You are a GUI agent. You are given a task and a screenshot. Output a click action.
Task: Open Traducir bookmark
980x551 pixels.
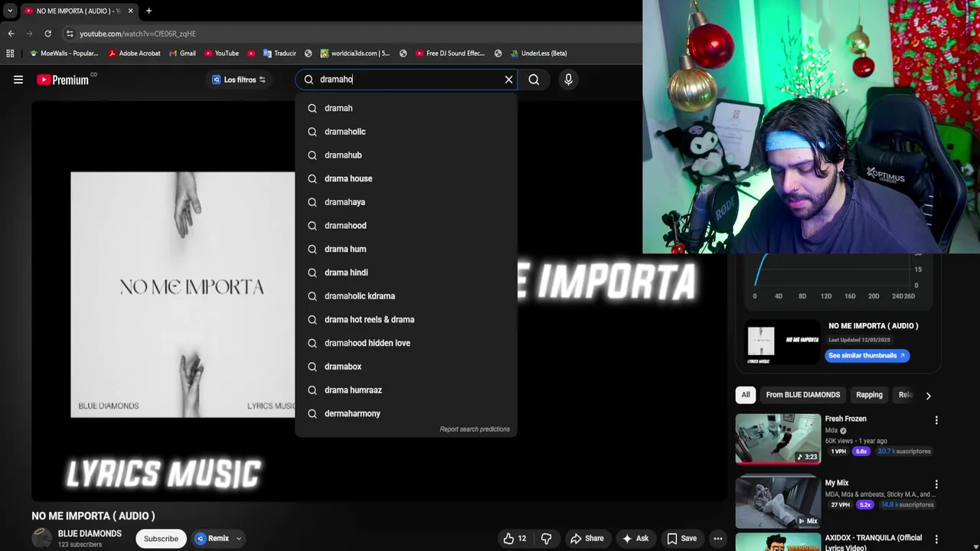coord(279,54)
